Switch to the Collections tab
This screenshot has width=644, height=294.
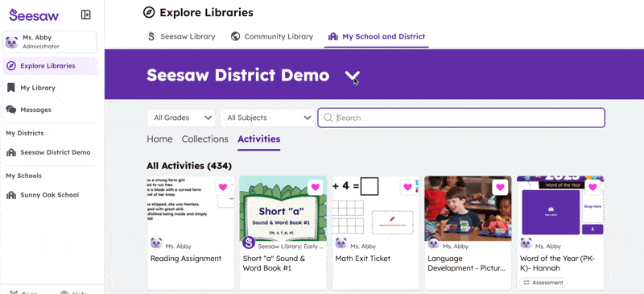tap(205, 139)
